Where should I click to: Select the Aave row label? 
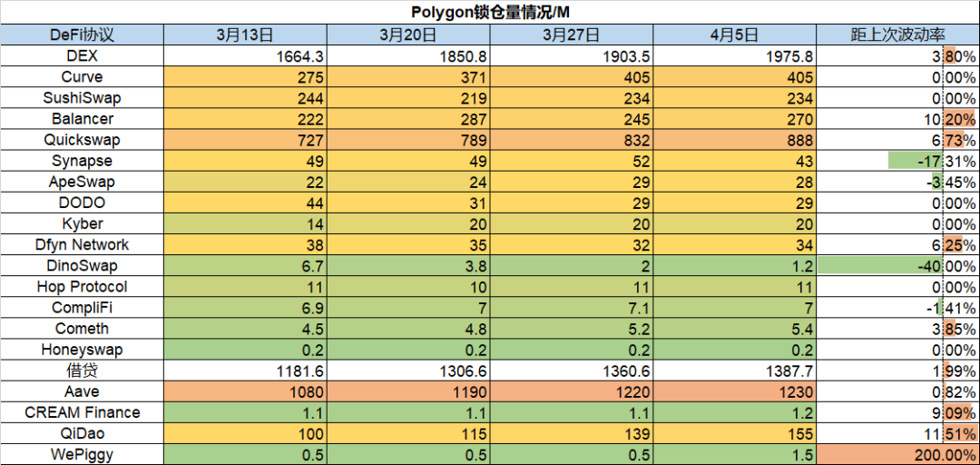(x=82, y=391)
